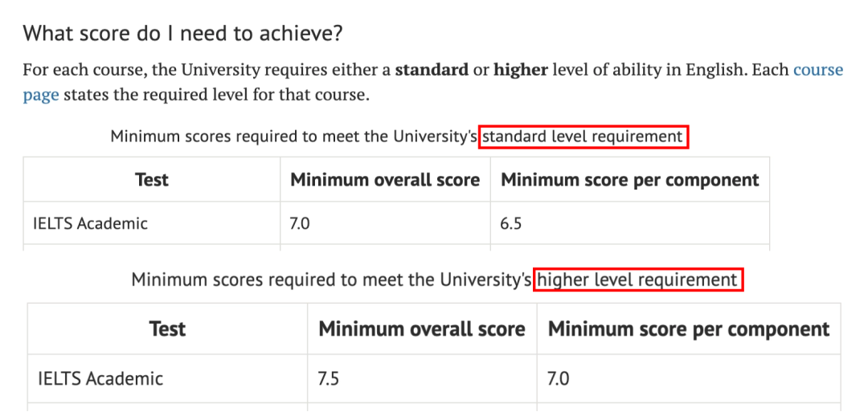This screenshot has height=416, width=868.
Task: Select "Minimum overall score" header in the higher table
Action: click(422, 329)
